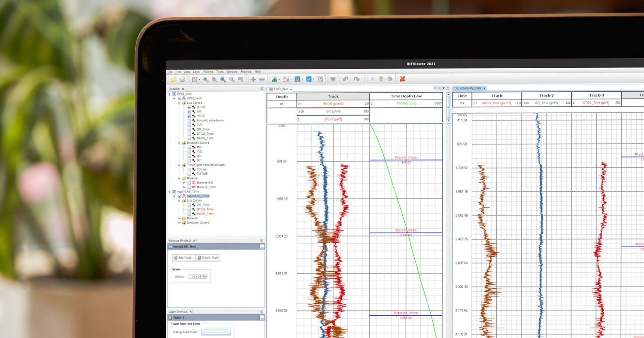644x338 pixels.
Task: Click the blue plus toolbar icon
Action: 253,79
